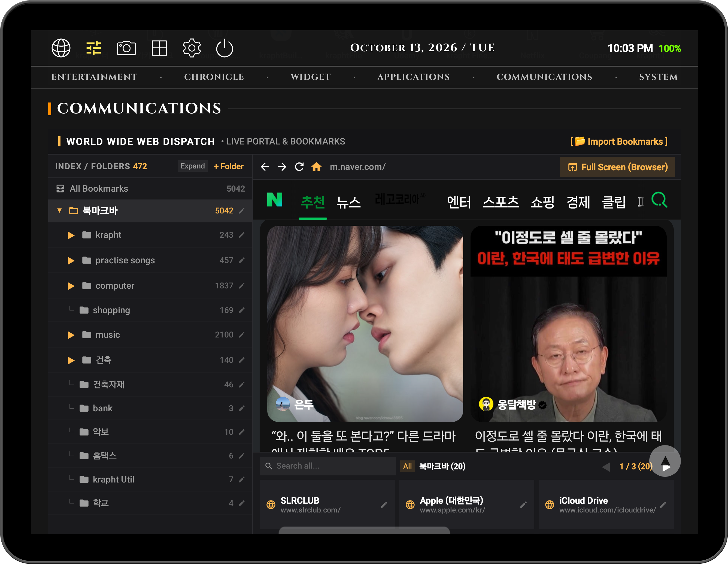Click the Search all... field

(x=328, y=466)
